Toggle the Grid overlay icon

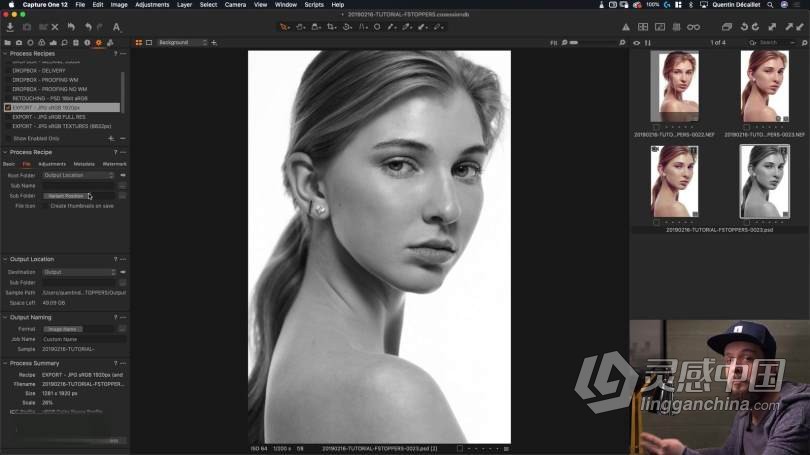676,27
